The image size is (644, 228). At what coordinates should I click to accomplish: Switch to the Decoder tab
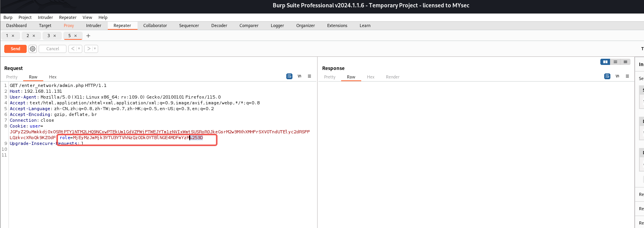click(219, 26)
